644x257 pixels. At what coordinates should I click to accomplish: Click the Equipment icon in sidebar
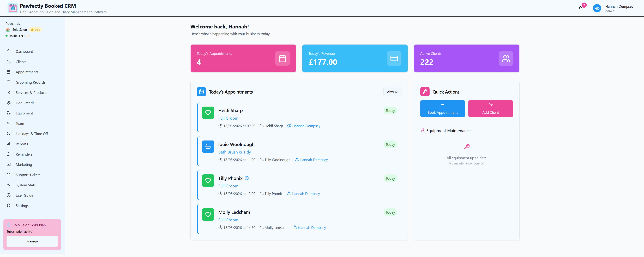point(9,113)
